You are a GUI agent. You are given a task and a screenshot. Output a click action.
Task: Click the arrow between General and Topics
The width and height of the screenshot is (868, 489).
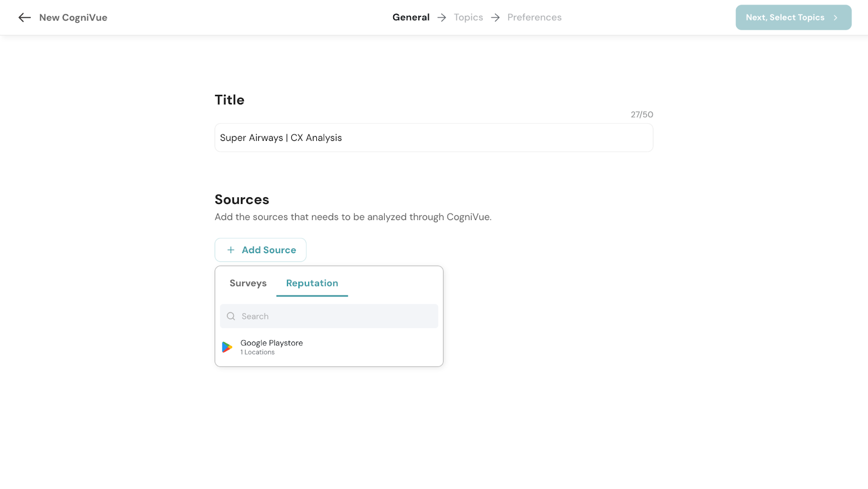[x=442, y=17]
